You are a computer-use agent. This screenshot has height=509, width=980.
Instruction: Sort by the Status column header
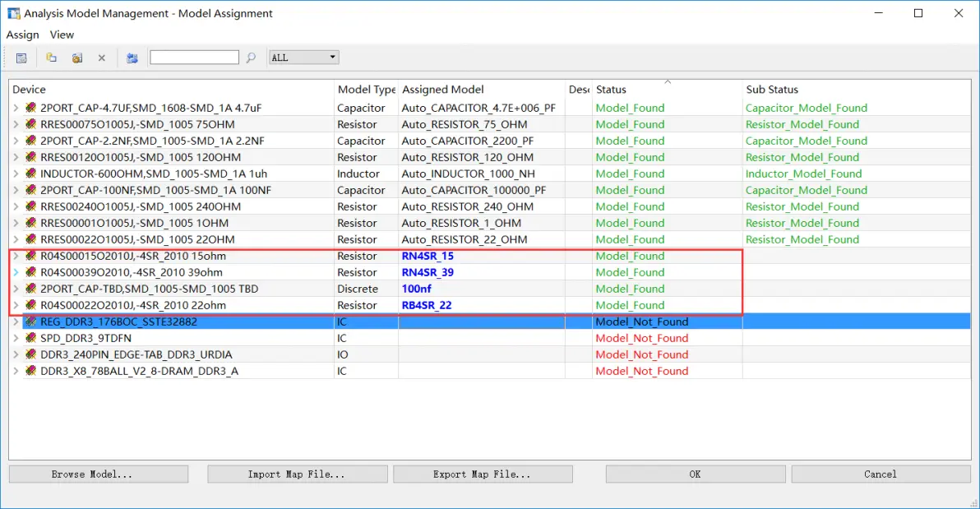pos(667,90)
